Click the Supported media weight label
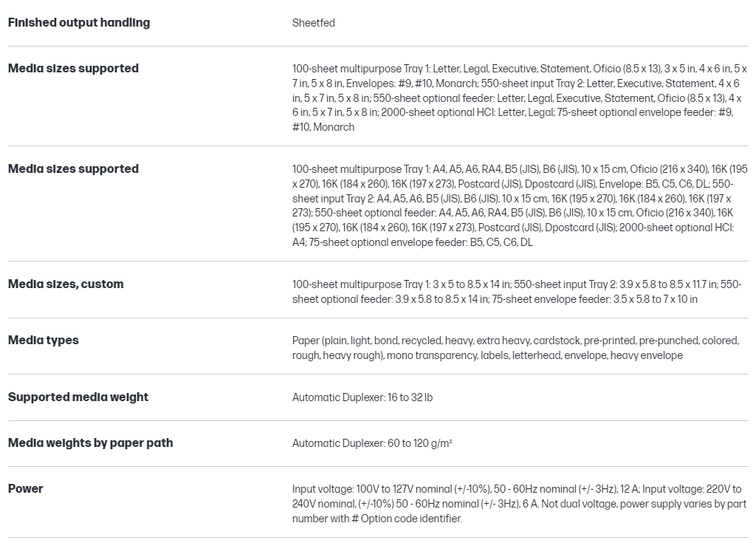 (78, 397)
